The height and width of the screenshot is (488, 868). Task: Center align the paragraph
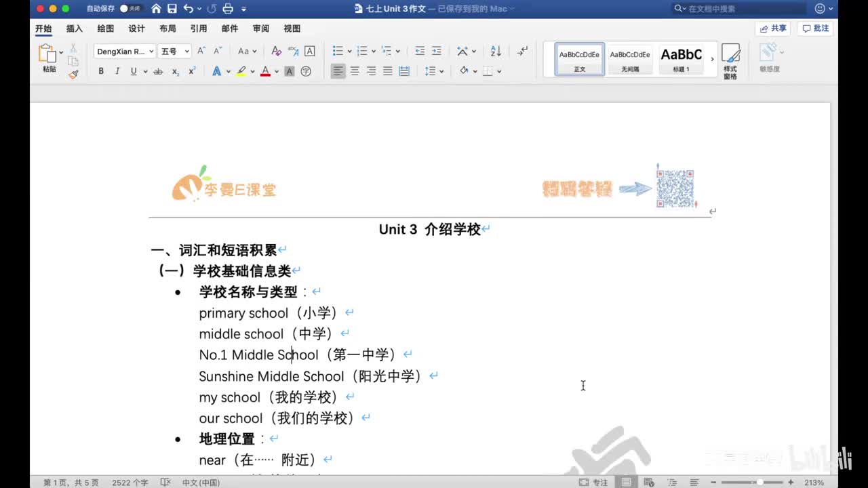click(355, 71)
